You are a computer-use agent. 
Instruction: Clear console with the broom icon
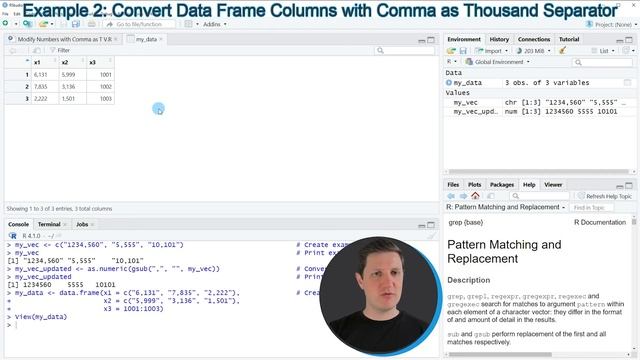click(x=432, y=236)
